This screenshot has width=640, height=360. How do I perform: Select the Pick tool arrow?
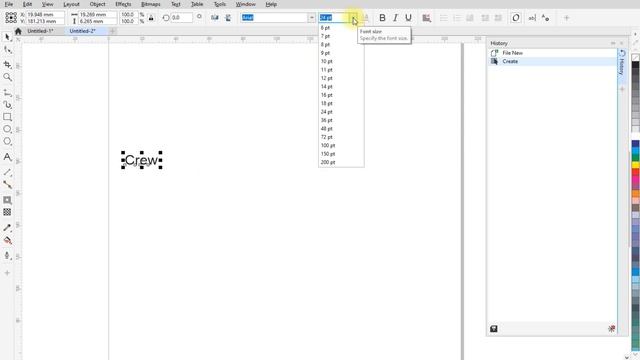coord(7,37)
